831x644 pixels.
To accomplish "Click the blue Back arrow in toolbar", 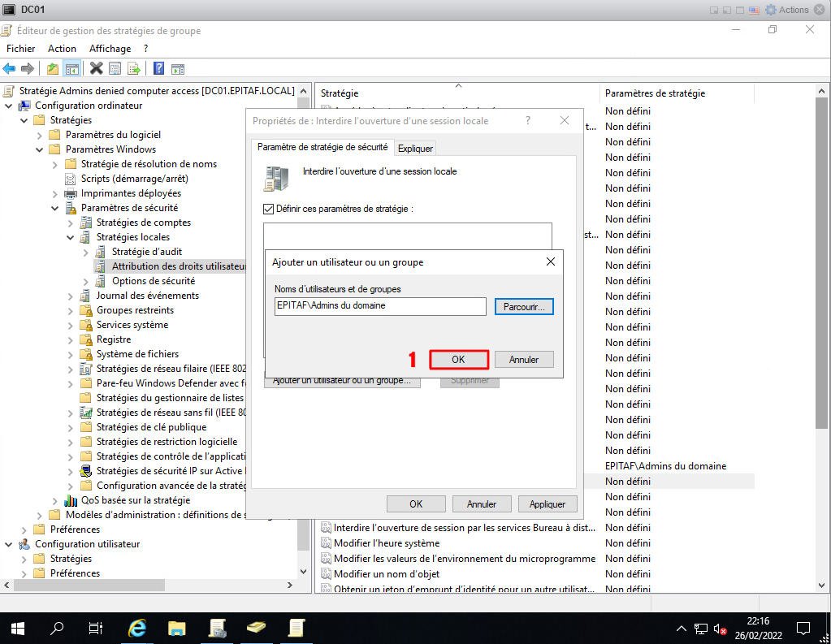I will pyautogui.click(x=10, y=68).
